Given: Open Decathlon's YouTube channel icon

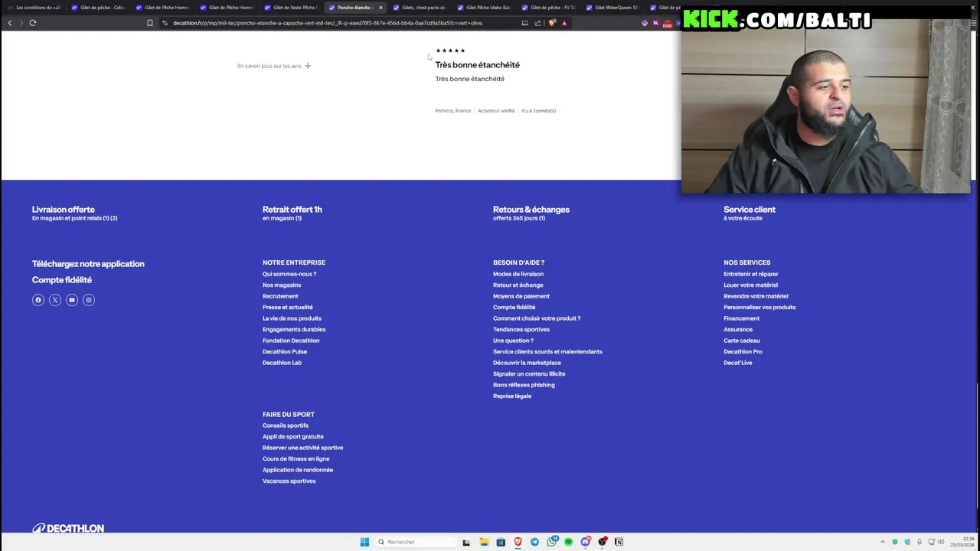Looking at the screenshot, I should coord(72,300).
